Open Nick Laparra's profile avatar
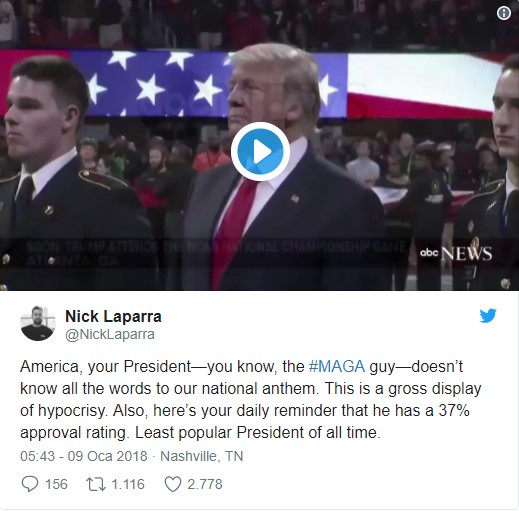The height and width of the screenshot is (511, 519). click(x=37, y=323)
